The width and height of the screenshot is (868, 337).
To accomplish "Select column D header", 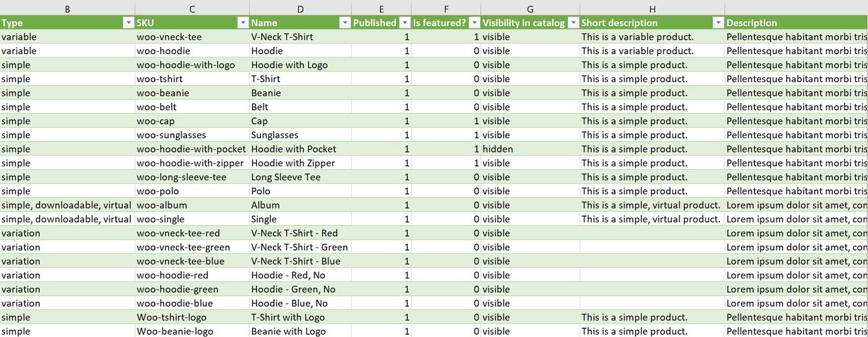I will coord(300,8).
